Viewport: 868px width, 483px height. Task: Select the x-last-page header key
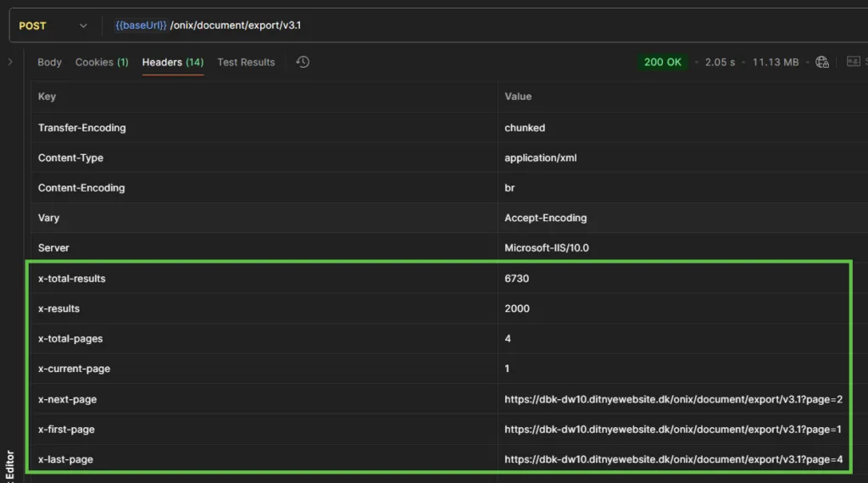(x=65, y=459)
